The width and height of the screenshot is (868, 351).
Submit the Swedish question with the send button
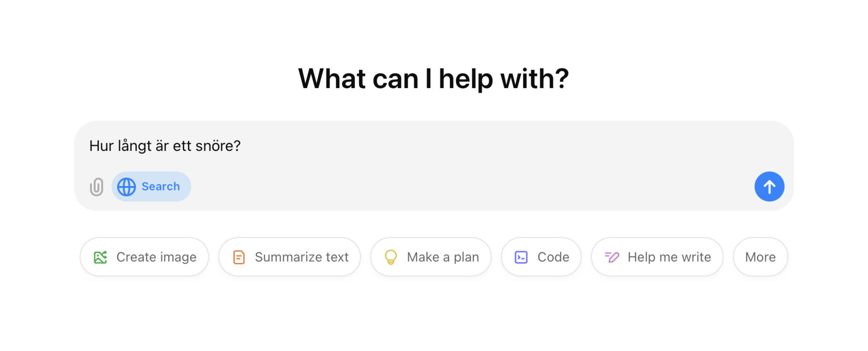pyautogui.click(x=769, y=186)
